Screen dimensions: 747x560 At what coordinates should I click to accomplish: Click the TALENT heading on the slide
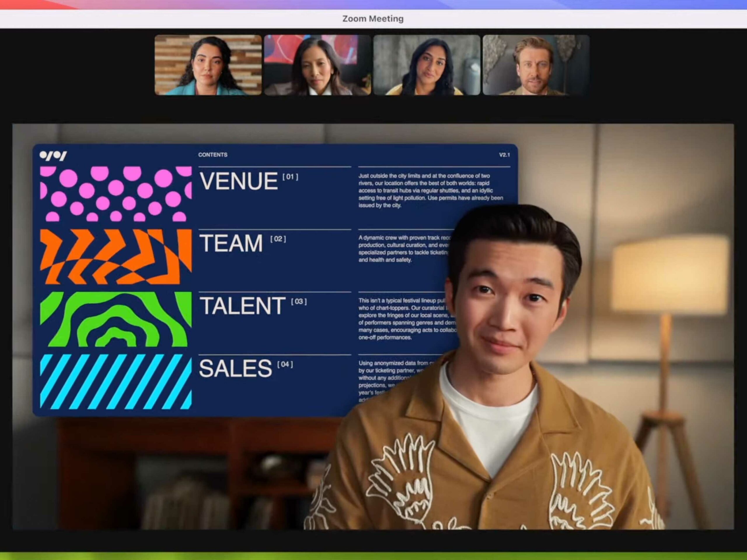pos(242,306)
